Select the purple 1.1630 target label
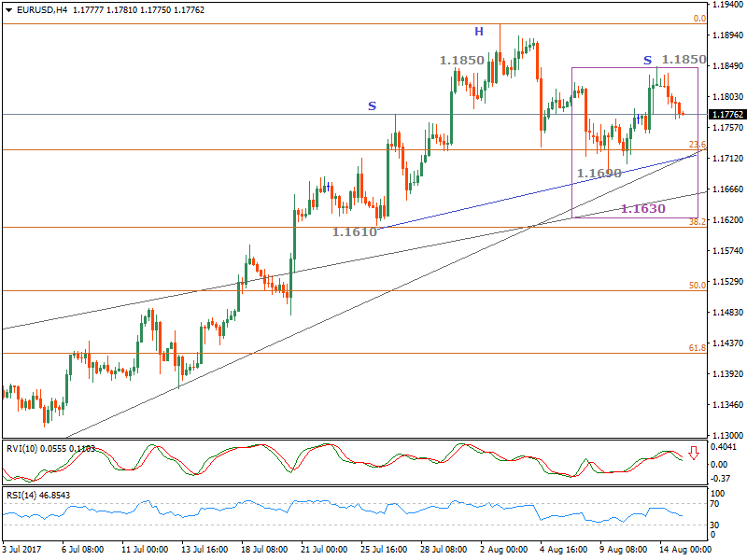Screen dimensions: 747x560 (x=643, y=208)
